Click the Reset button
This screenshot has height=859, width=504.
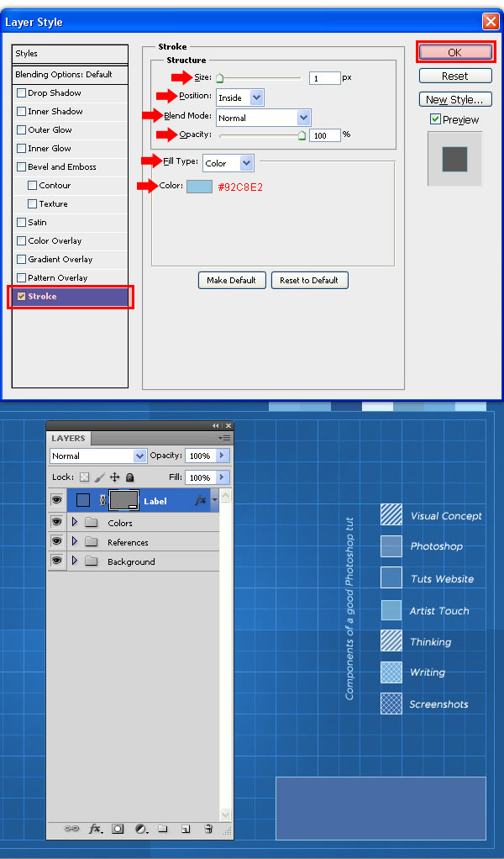click(455, 76)
